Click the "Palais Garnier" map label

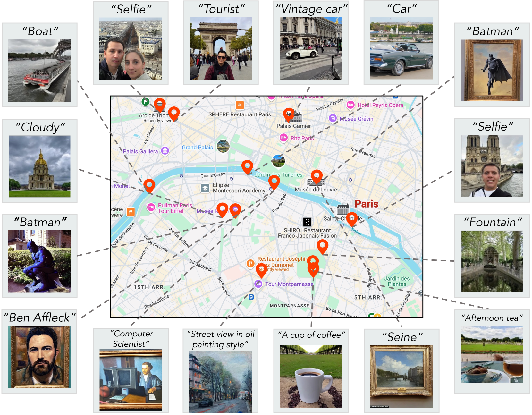(294, 126)
